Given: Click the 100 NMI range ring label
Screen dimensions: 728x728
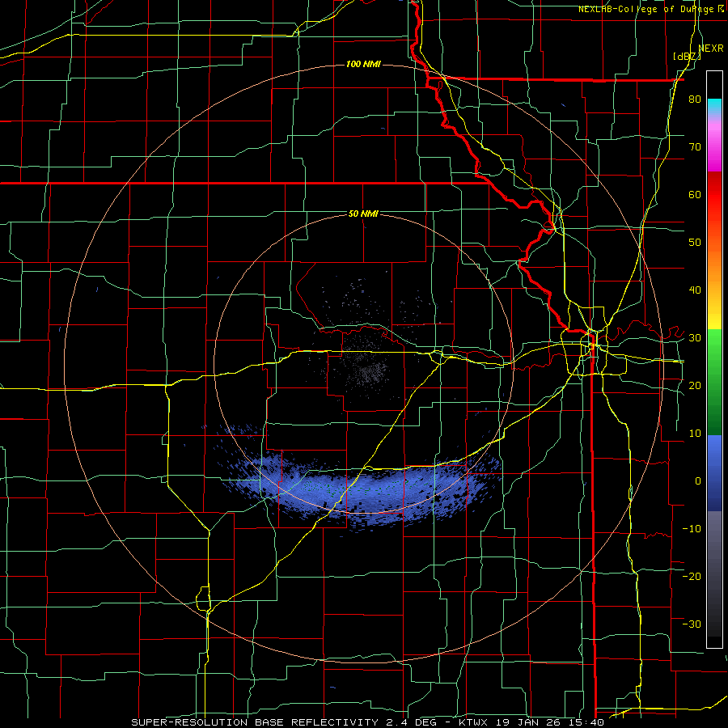Looking at the screenshot, I should (363, 64).
